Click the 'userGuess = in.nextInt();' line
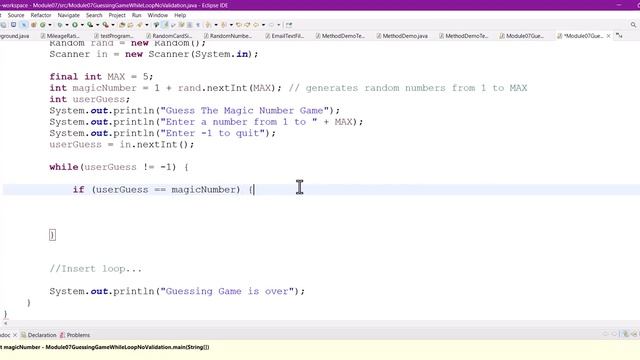The height and width of the screenshot is (360, 640). 122,144
